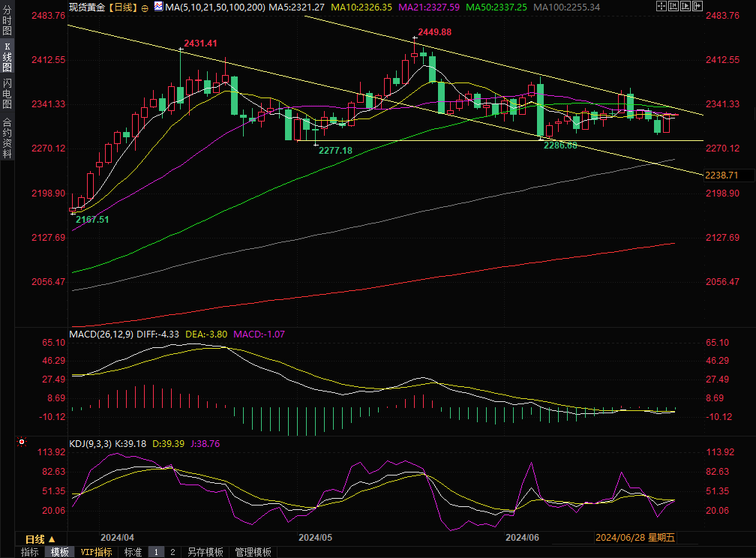Click the MACD(26,12,9) indicator label
This screenshot has height=558, width=756.
point(101,334)
